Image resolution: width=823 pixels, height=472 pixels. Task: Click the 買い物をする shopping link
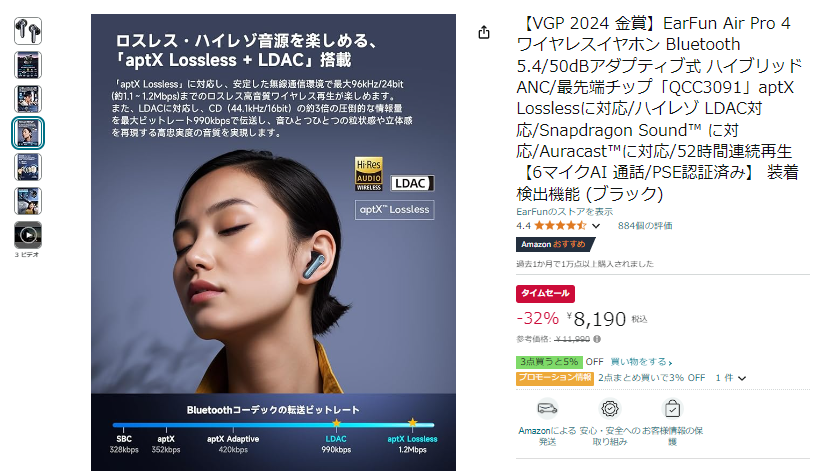[x=641, y=362]
